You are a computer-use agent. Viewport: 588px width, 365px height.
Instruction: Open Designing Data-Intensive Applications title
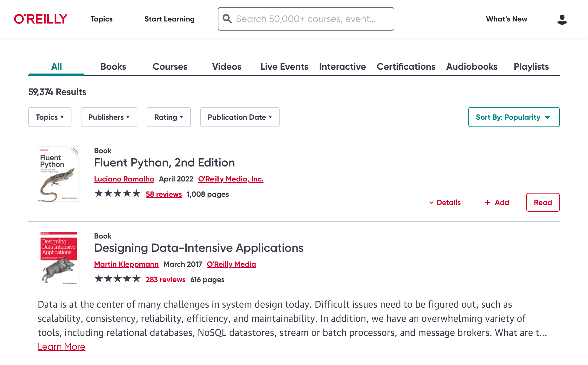pos(199,248)
